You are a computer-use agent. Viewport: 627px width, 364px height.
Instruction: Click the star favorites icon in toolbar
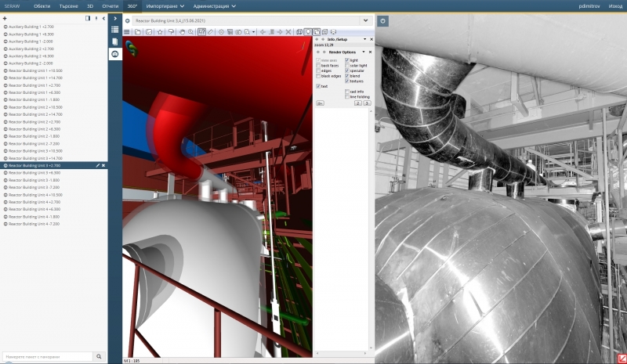coord(160,32)
